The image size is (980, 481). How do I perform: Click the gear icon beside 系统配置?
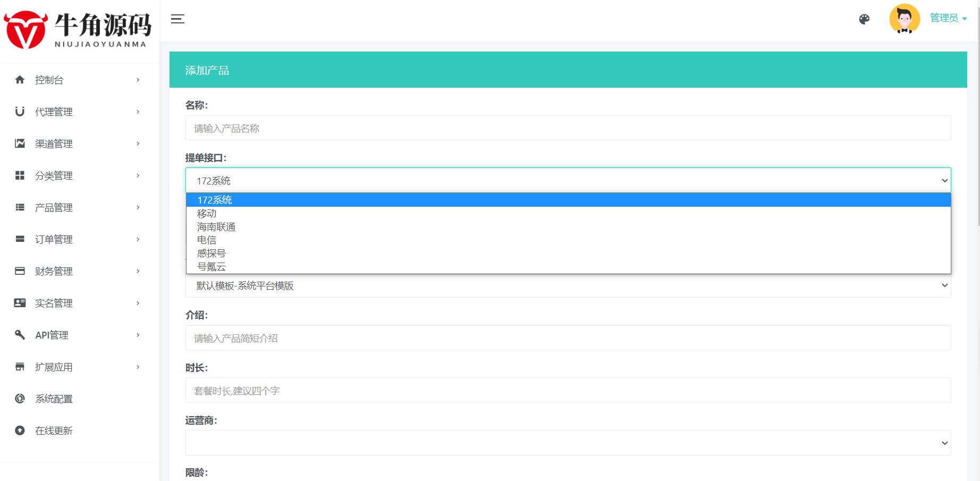[x=20, y=399]
